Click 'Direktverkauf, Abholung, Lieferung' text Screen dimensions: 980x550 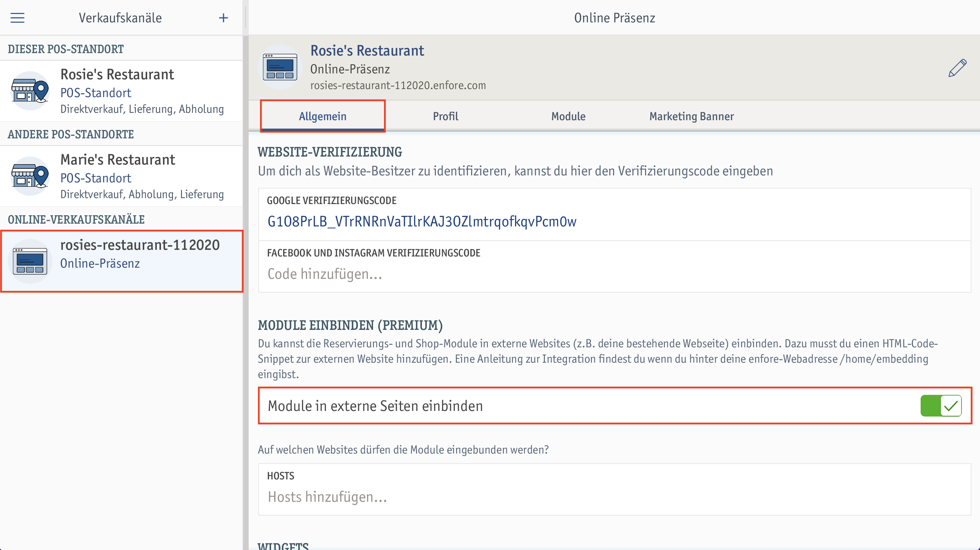(x=142, y=195)
